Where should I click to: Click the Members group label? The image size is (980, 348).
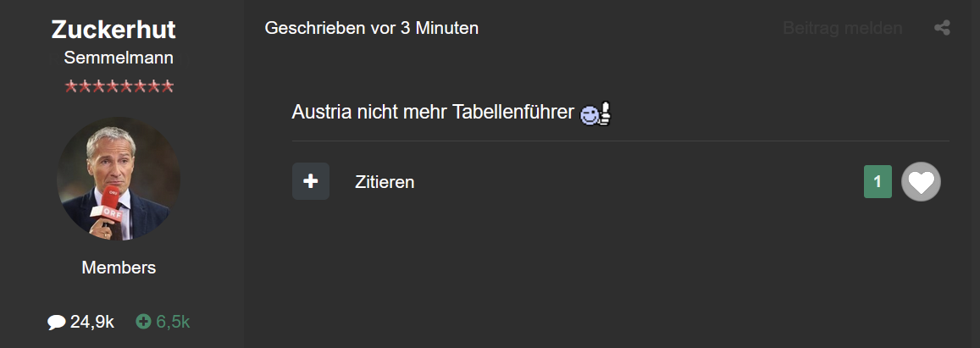click(x=119, y=268)
